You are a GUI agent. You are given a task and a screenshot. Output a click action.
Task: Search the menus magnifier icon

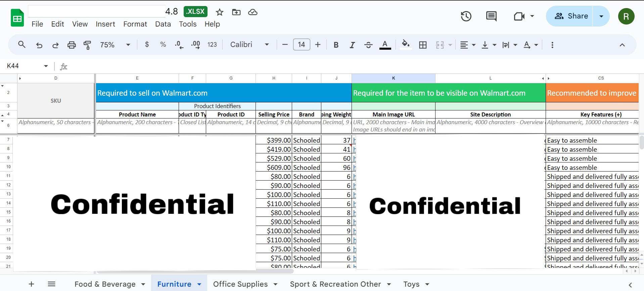[22, 45]
